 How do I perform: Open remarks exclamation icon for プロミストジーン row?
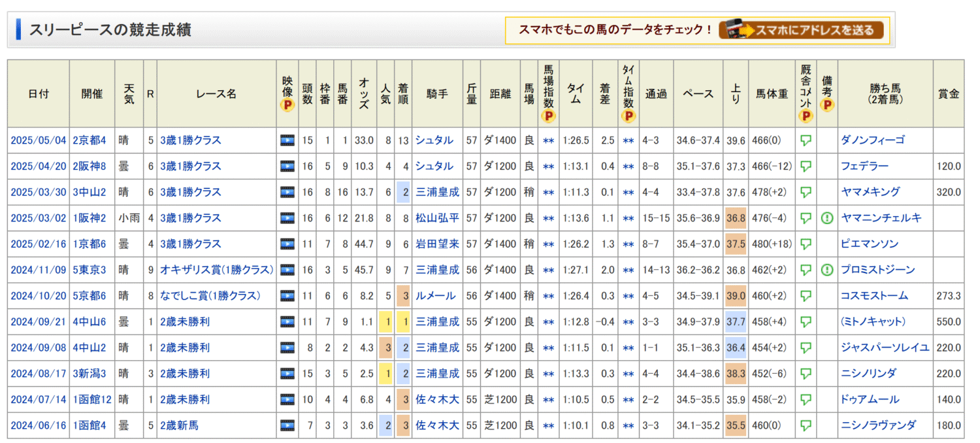(827, 270)
